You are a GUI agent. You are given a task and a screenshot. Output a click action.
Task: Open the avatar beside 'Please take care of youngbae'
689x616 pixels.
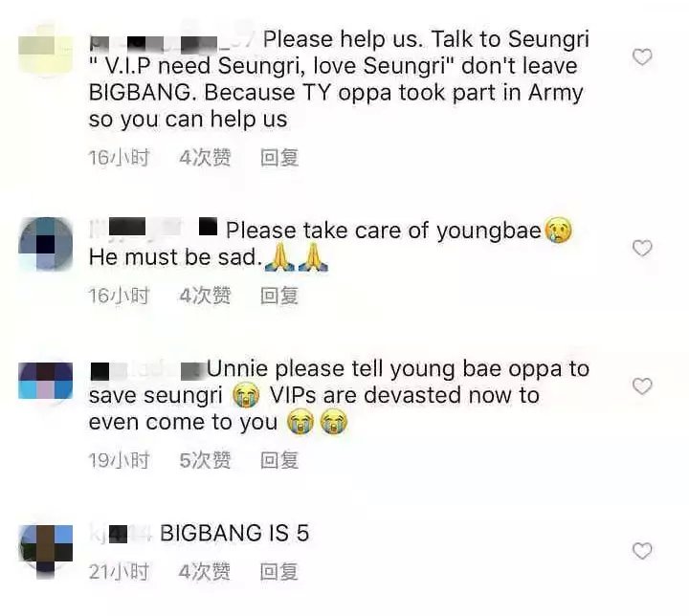point(46,244)
